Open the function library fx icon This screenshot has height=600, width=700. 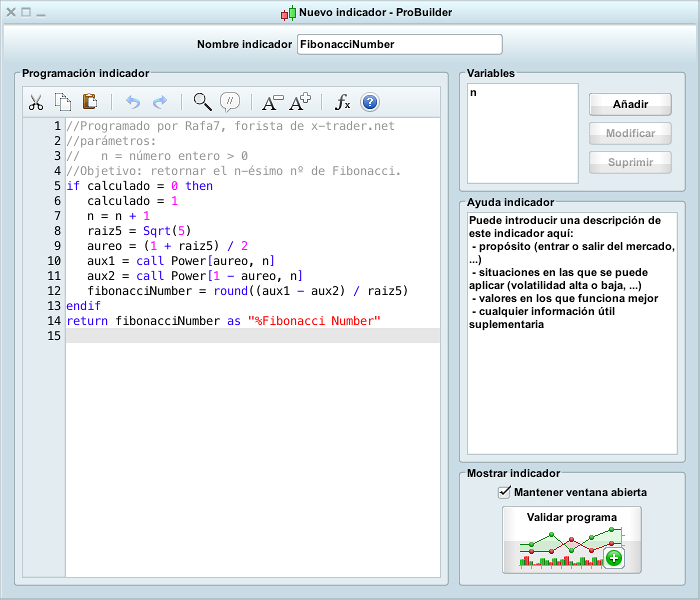click(x=342, y=102)
